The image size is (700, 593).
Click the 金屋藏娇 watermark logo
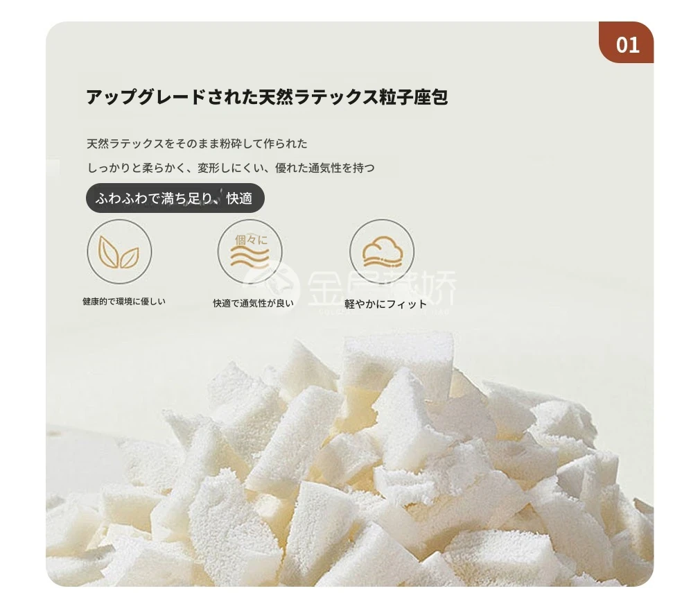[382, 289]
